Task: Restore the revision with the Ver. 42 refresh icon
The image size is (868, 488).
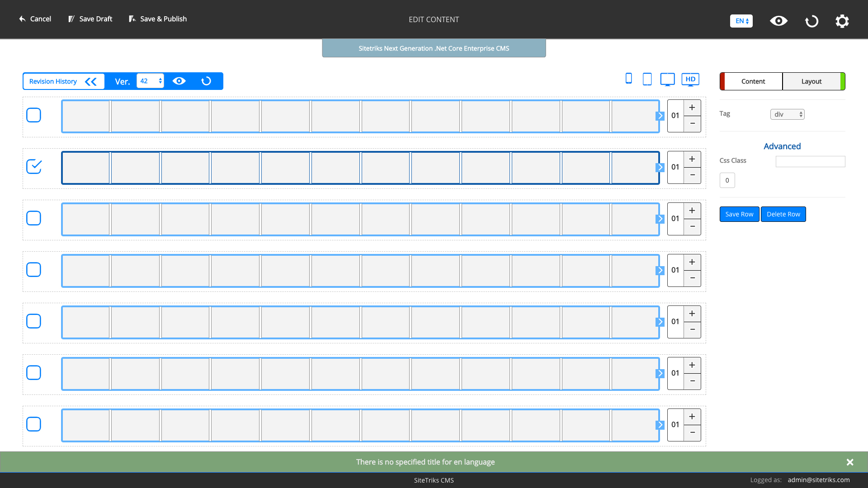Action: point(206,81)
